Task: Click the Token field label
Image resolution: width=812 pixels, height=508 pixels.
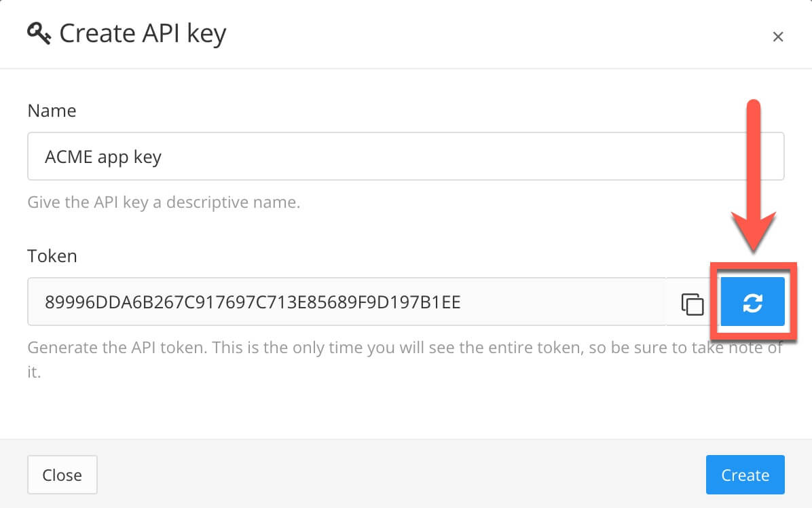Action: [52, 255]
